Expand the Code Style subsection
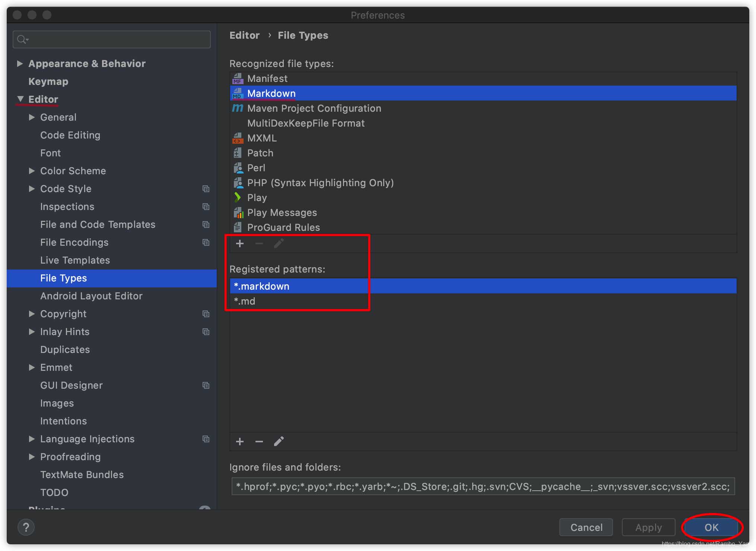Screen dimensions: 756x551 (32, 189)
